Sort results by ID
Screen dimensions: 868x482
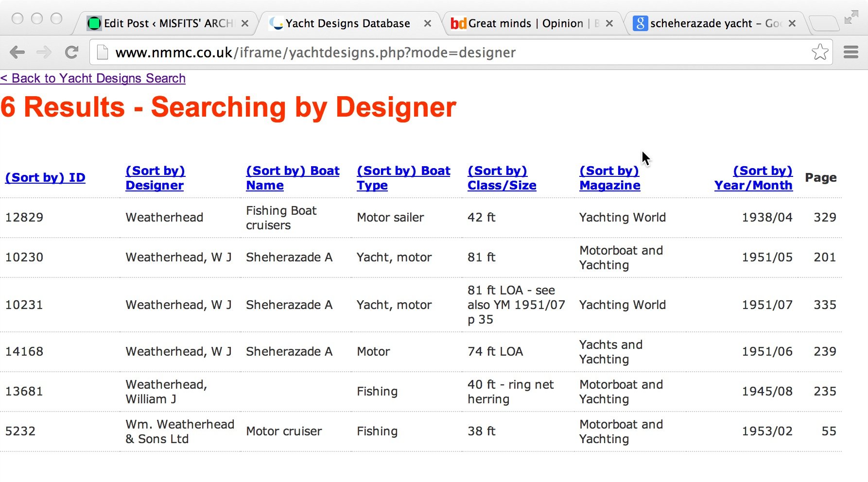(45, 178)
